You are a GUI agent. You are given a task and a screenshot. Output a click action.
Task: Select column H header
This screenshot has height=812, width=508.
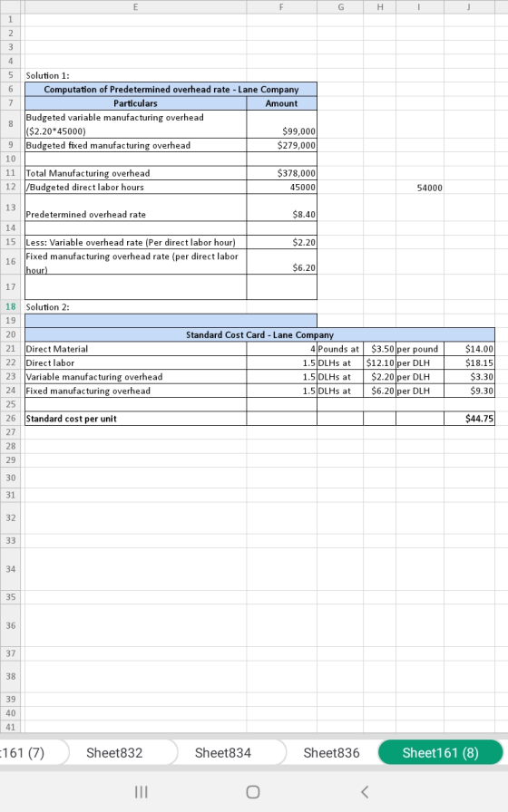(379, 6)
